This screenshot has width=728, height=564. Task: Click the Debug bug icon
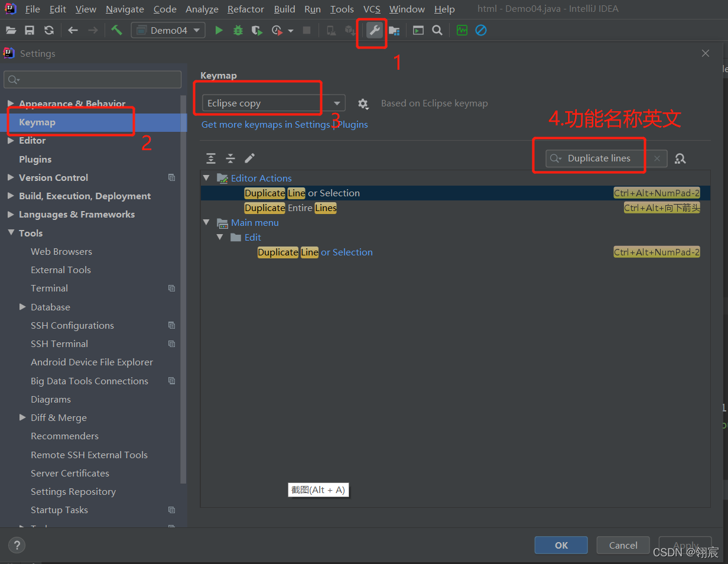238,30
